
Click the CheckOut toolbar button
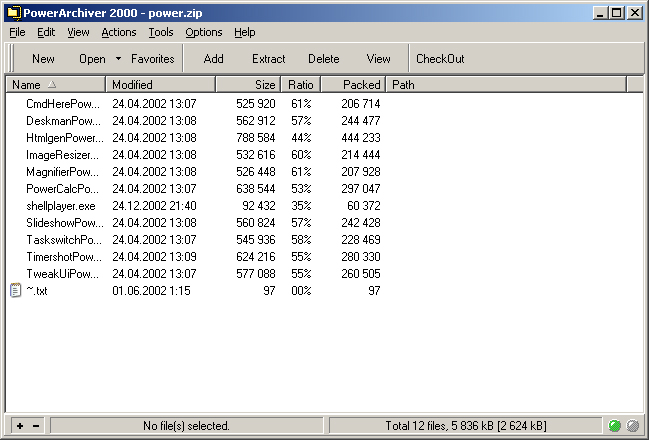point(440,59)
